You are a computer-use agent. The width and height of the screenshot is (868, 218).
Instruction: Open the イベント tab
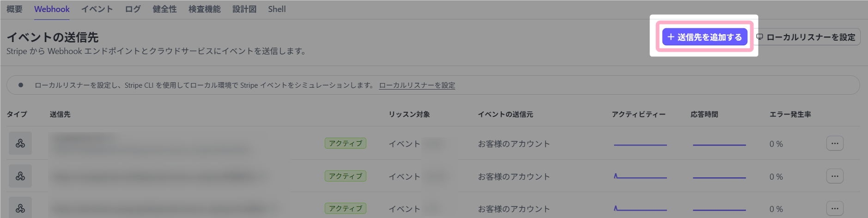[x=97, y=9]
